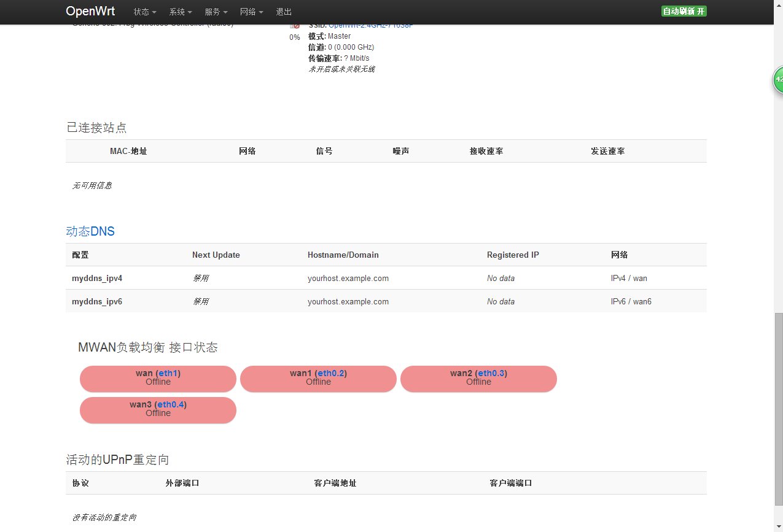Click the 0% wireless signal indicator

click(295, 37)
